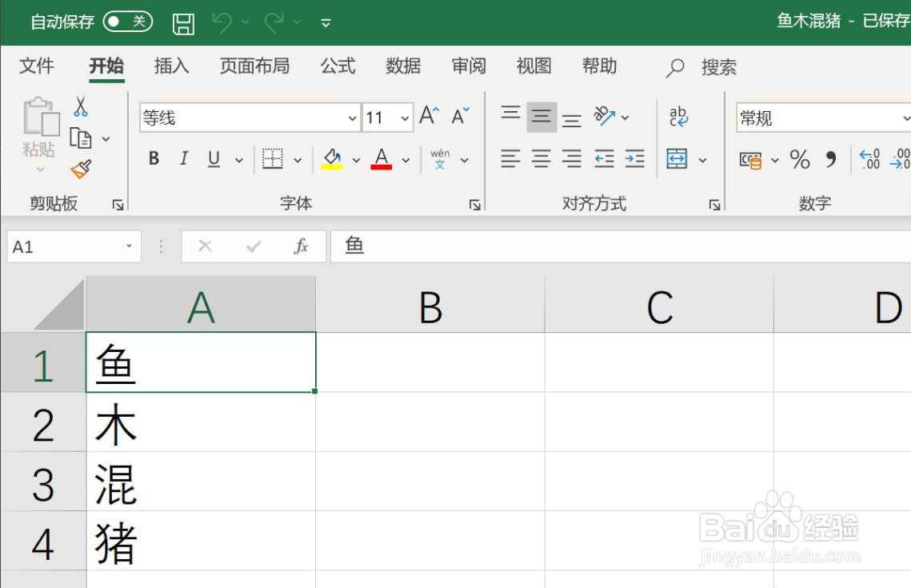The image size is (911, 588).
Task: Save the workbook via quick access icon
Action: [x=182, y=22]
